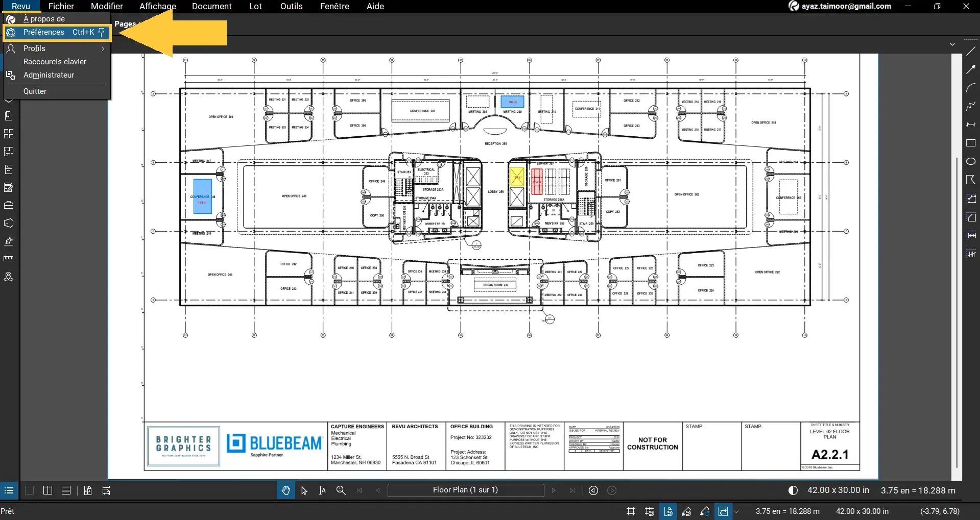
Task: Select the Rectangle markup tool
Action: tap(971, 143)
